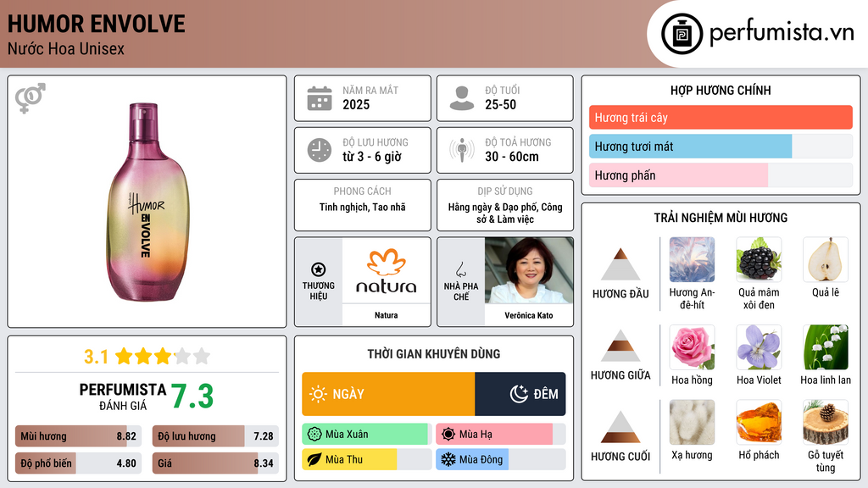868x488 pixels.
Task: Click the Xạ hương musk note image
Action: click(692, 422)
